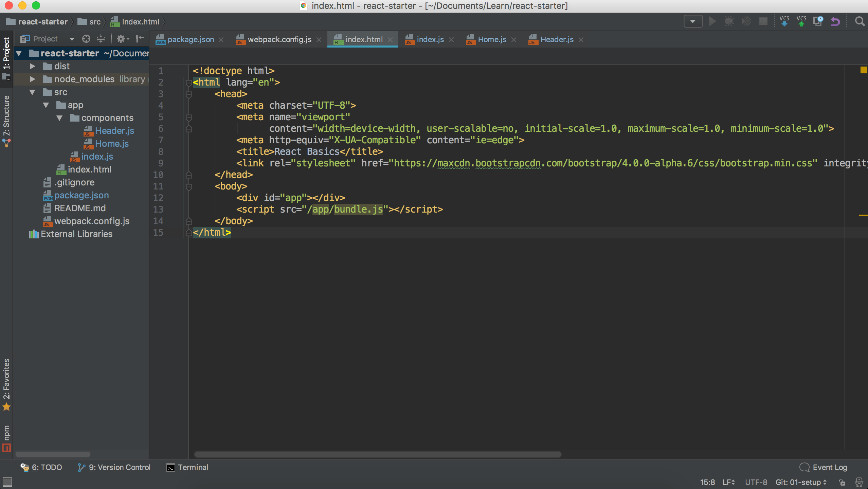This screenshot has height=489, width=868.
Task: Click the Run with Coverage icon
Action: [746, 22]
